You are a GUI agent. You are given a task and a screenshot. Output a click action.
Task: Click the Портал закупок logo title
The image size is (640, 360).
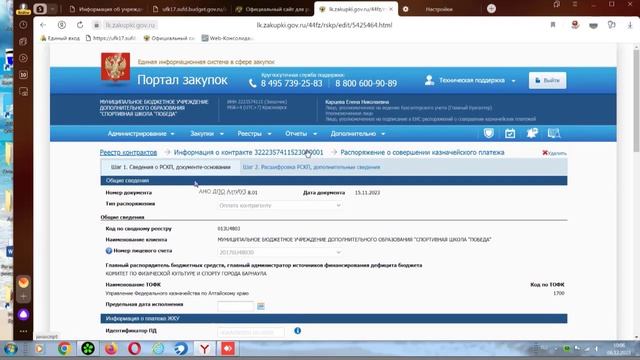point(182,80)
